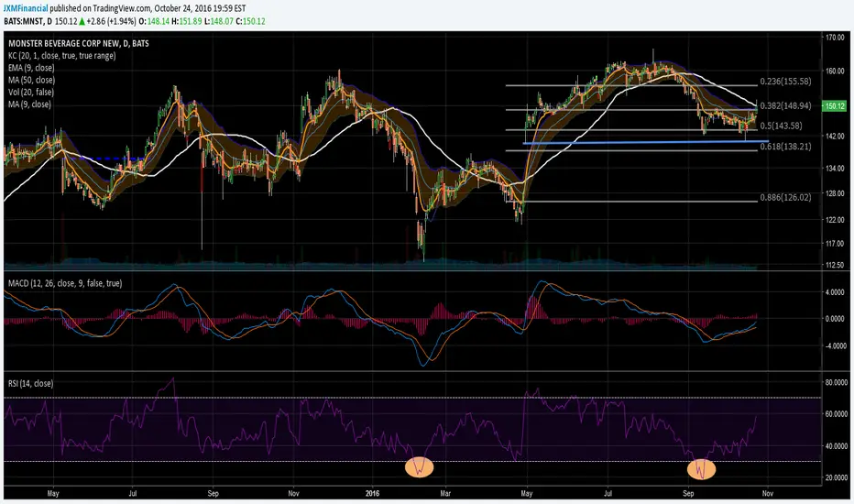Click the Jul label left of Sep
Viewport: 854px width, 504px height.
[x=132, y=494]
